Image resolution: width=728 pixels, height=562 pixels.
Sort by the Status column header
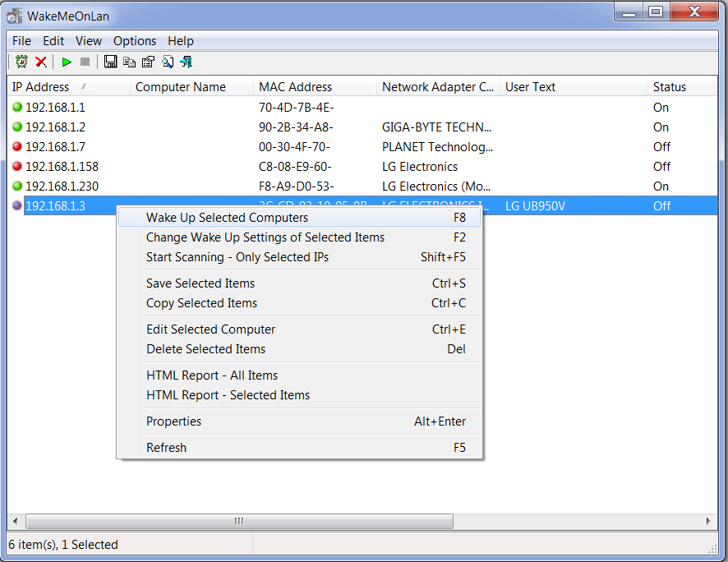(x=669, y=87)
